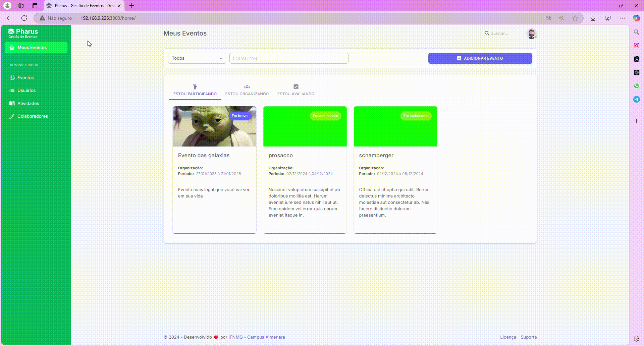
Task: Open a new browser tab
Action: (x=132, y=6)
